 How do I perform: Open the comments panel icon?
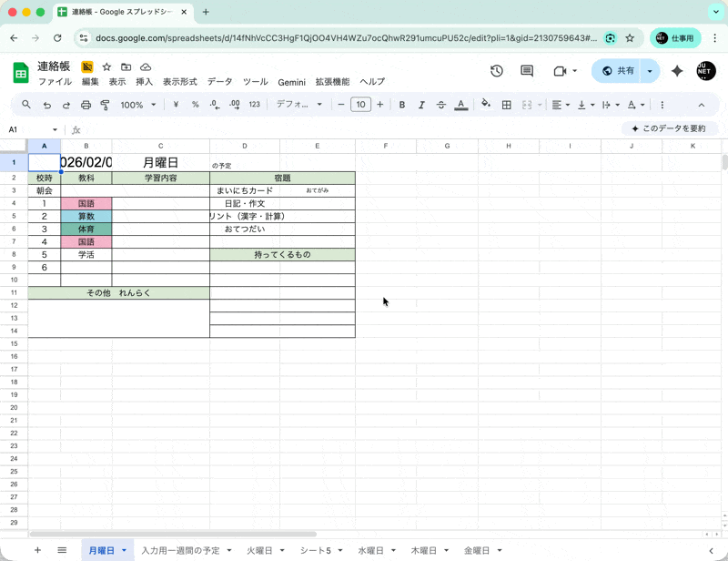click(527, 71)
